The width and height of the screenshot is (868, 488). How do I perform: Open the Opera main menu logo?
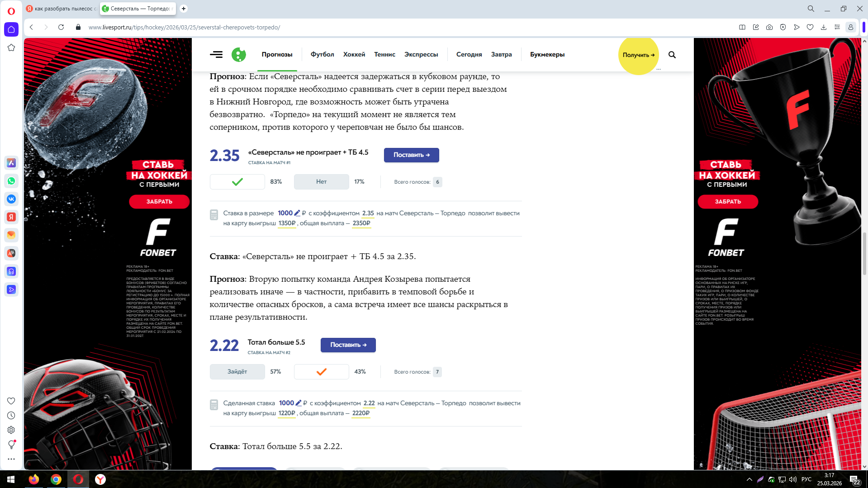[x=11, y=11]
